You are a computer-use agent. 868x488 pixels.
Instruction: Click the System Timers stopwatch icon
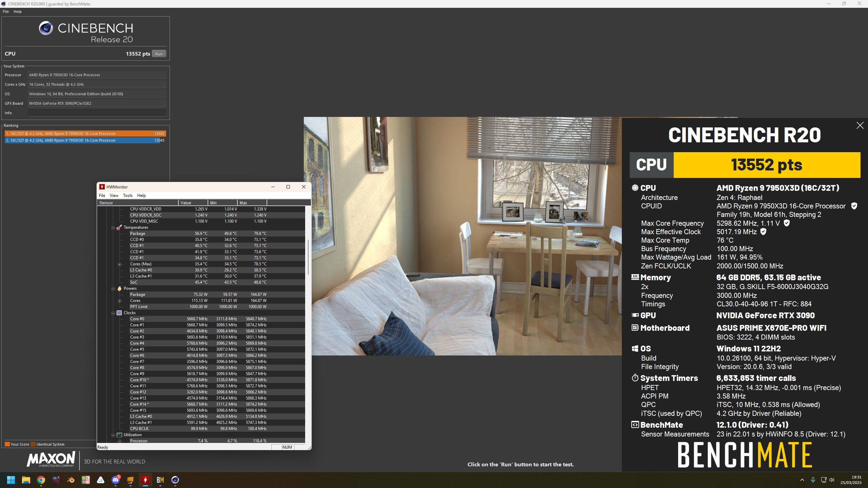(635, 378)
